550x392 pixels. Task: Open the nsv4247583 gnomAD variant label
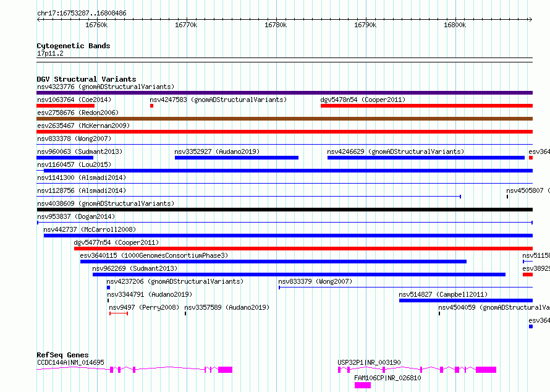[218, 100]
